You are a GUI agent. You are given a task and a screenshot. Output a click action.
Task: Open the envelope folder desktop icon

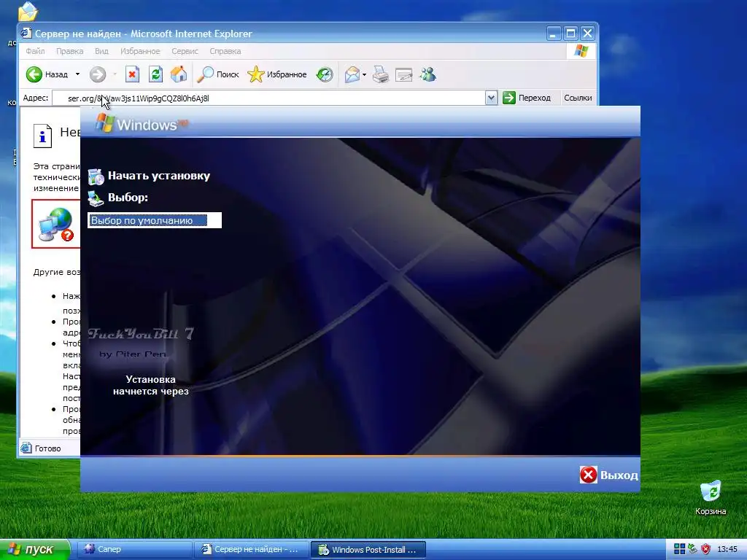click(27, 12)
